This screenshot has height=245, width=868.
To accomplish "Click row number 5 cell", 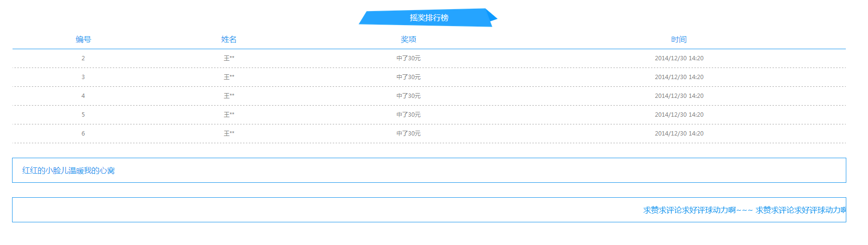I will point(83,115).
